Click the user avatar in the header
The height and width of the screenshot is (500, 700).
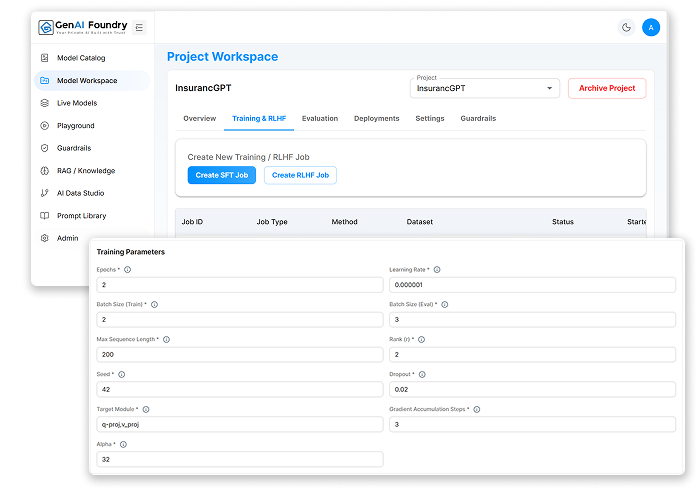(x=651, y=27)
